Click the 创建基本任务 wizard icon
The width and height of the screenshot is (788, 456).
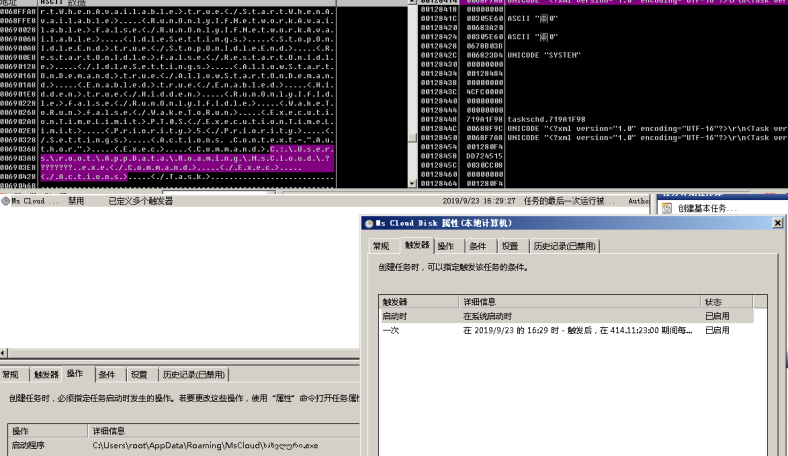tap(667, 208)
